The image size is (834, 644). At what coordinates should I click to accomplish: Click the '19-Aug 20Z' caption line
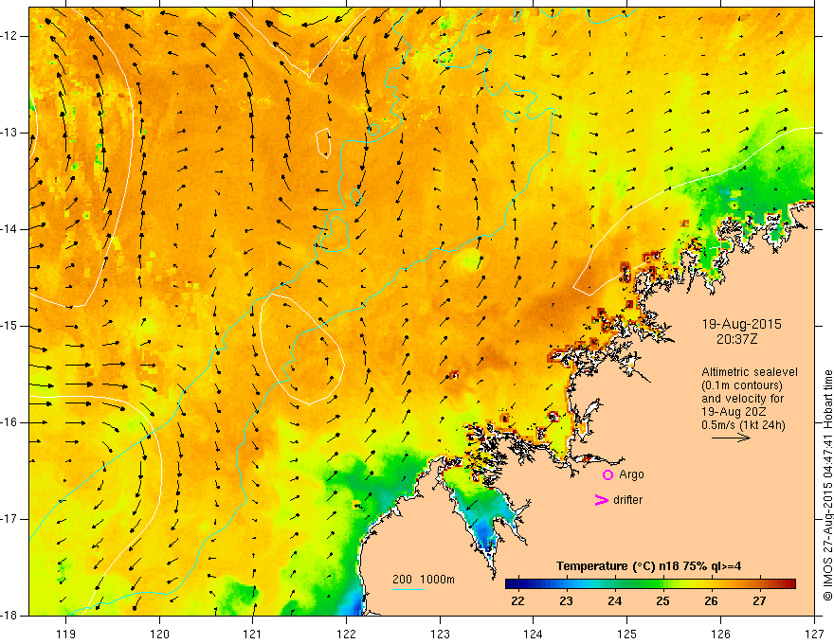pos(734,412)
